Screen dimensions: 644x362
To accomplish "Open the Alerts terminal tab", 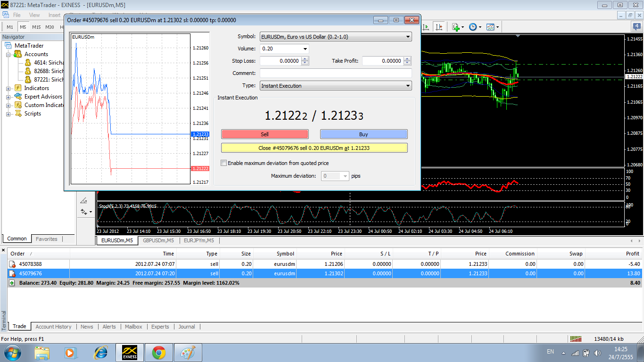I will click(109, 327).
